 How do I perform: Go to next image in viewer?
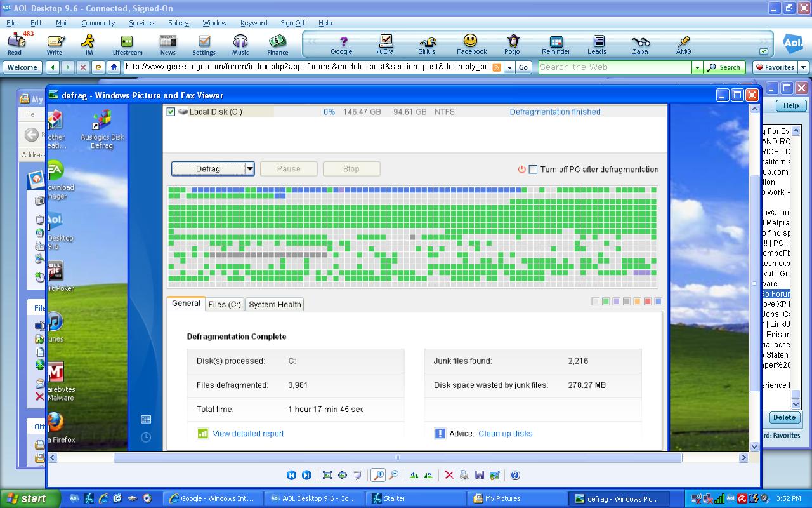(x=306, y=475)
